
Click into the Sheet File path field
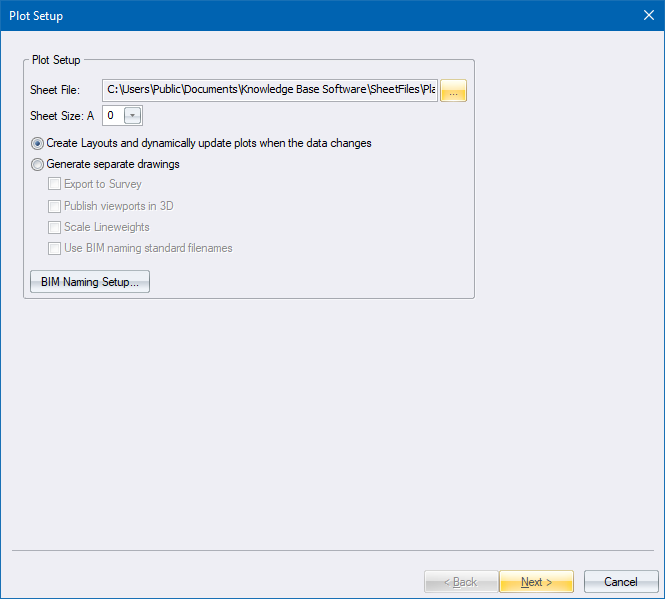[270, 91]
